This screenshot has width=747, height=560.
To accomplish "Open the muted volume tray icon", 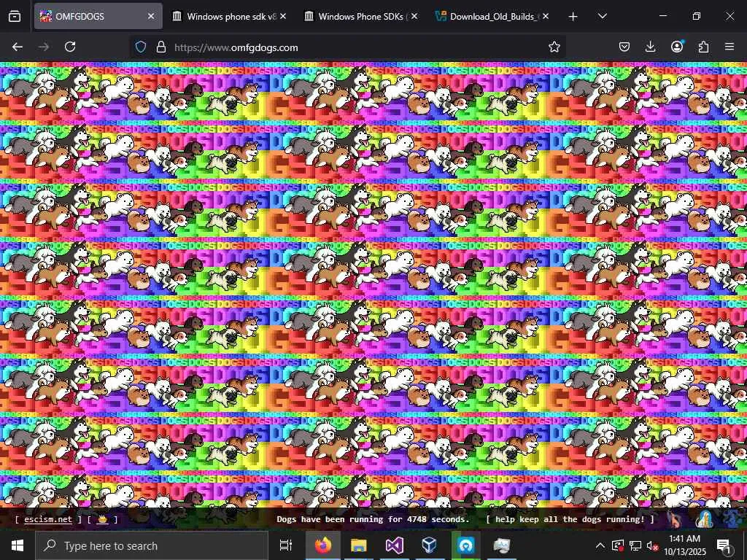I will [652, 545].
